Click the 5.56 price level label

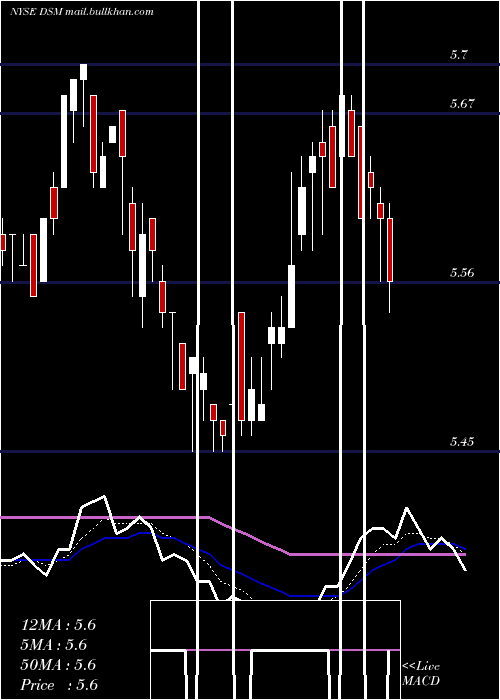pyautogui.click(x=462, y=273)
